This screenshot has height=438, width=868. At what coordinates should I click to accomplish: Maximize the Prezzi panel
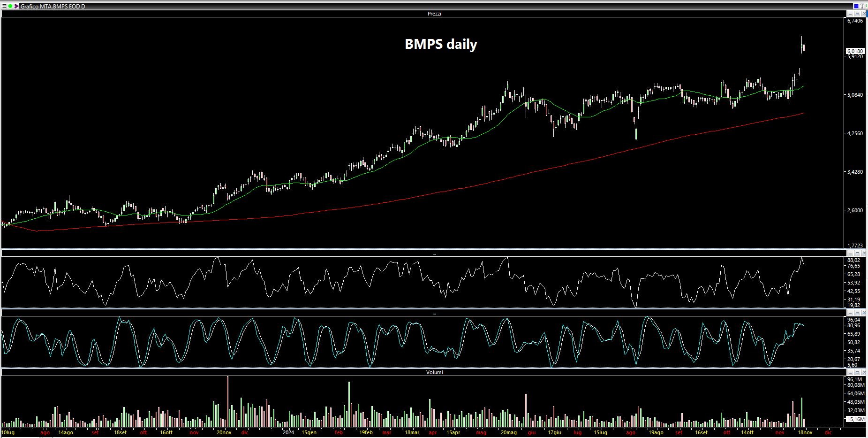coord(857,14)
